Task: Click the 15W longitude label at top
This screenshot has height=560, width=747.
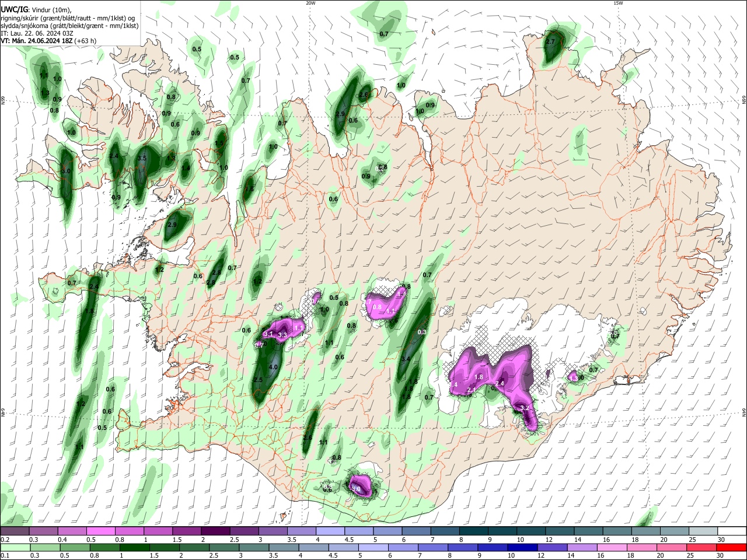Action: [617, 3]
